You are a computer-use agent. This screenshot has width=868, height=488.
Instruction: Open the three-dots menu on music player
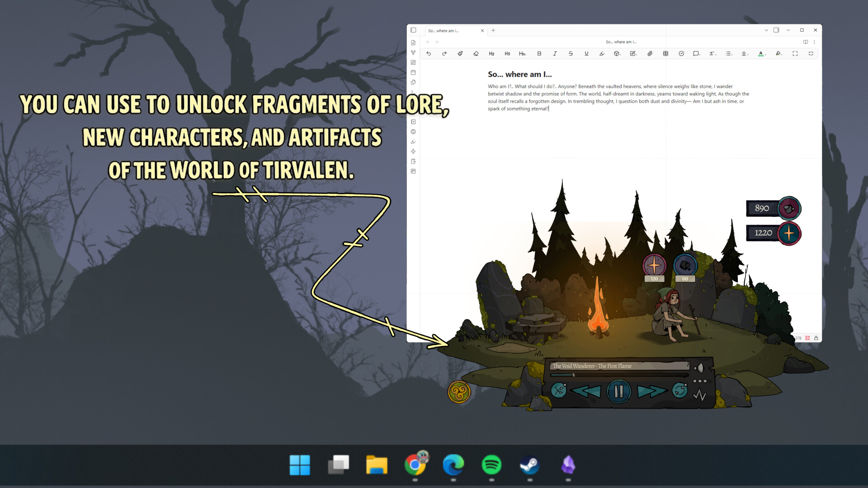(700, 381)
